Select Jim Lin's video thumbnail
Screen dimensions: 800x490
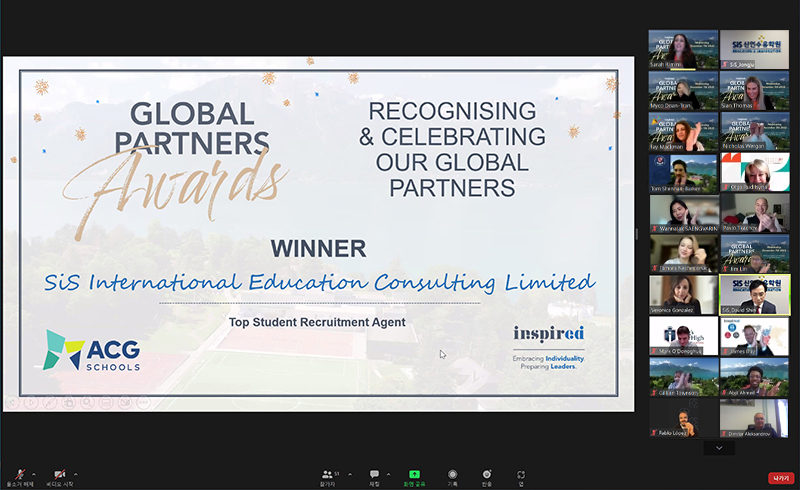tap(755, 254)
